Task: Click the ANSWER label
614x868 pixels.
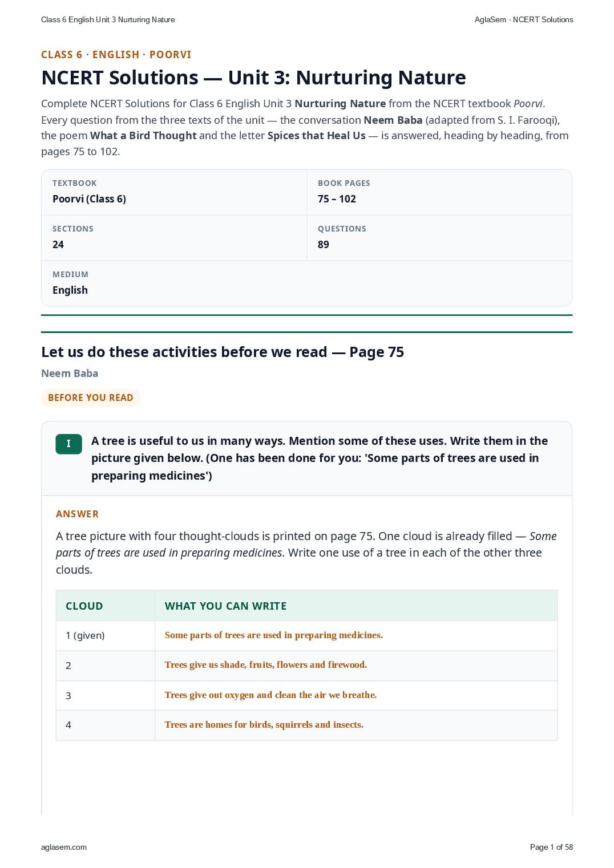Action: [78, 514]
